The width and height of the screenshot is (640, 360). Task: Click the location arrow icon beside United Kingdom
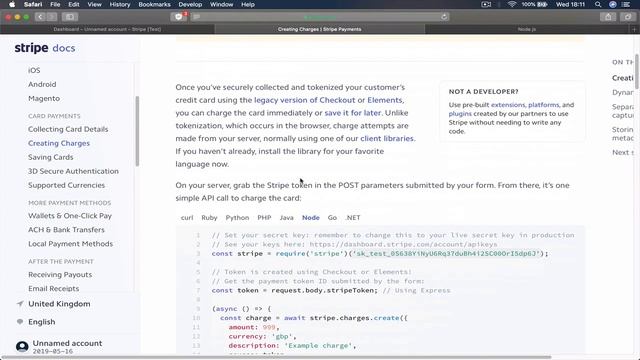pyautogui.click(x=20, y=304)
